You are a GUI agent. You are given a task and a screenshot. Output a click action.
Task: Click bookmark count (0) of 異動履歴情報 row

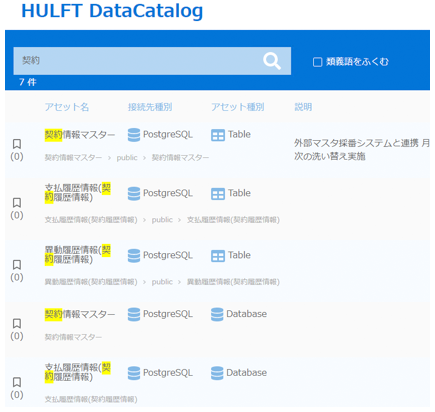(17, 277)
